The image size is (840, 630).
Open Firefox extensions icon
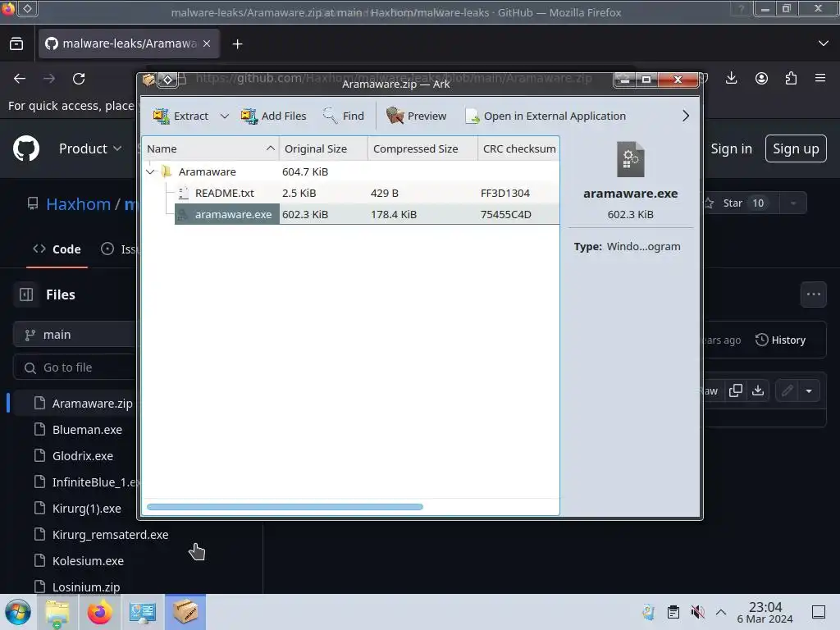point(791,78)
